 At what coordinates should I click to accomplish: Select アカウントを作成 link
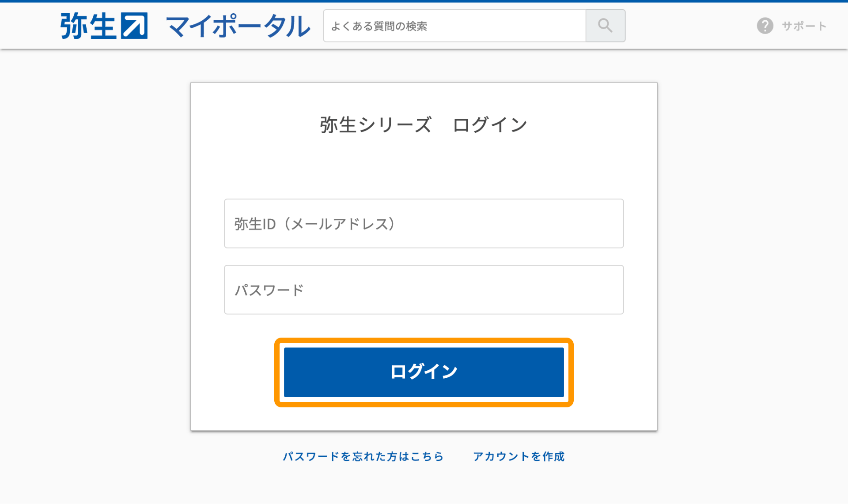click(x=519, y=456)
